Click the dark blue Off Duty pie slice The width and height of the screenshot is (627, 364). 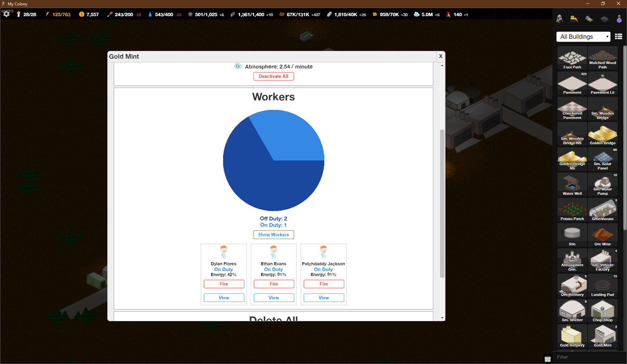(x=260, y=179)
